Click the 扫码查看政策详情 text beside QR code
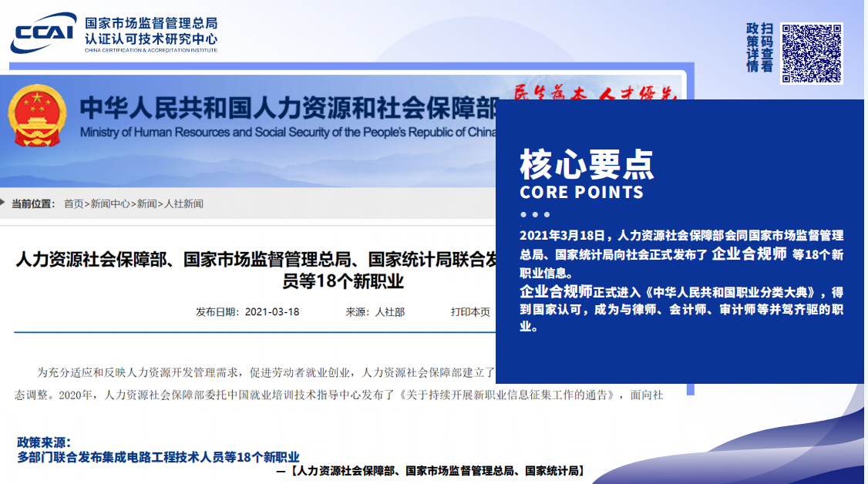Screen dimensions: 868x484 pyautogui.click(x=759, y=48)
